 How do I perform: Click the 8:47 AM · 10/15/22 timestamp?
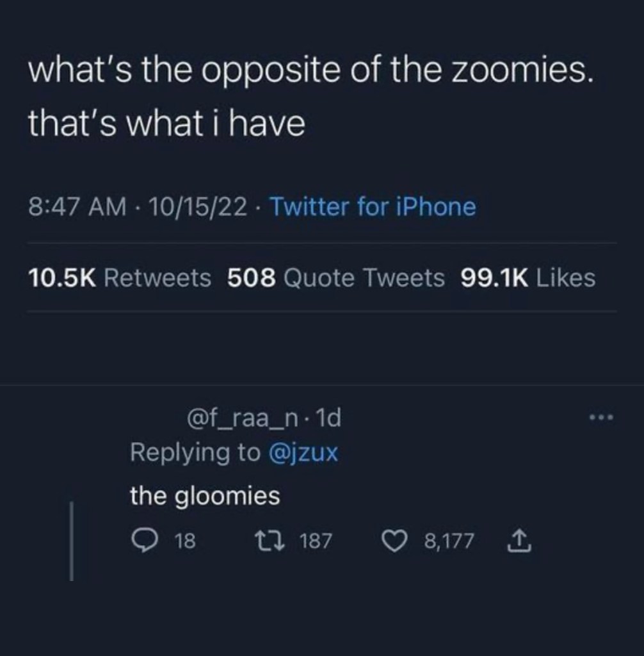point(138,207)
